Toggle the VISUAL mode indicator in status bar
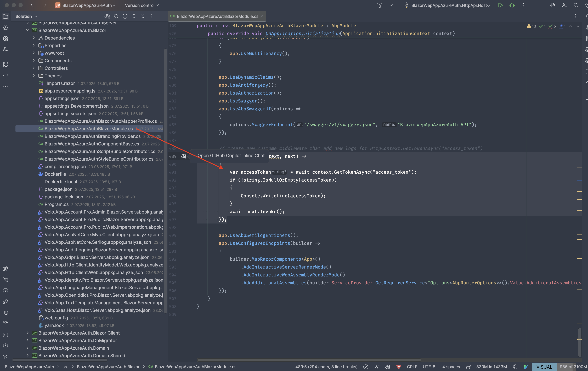 click(544, 367)
